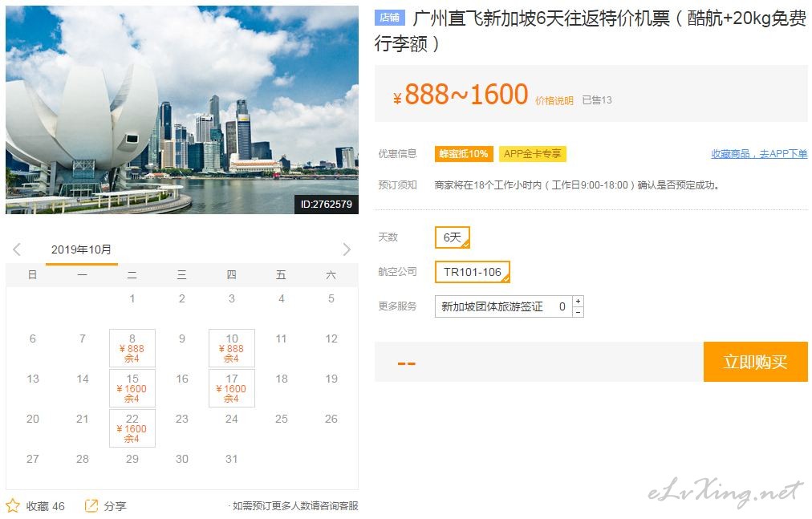Click the 新加坡团体旅游签证 service label
Image resolution: width=812 pixels, height=519 pixels.
pyautogui.click(x=492, y=306)
